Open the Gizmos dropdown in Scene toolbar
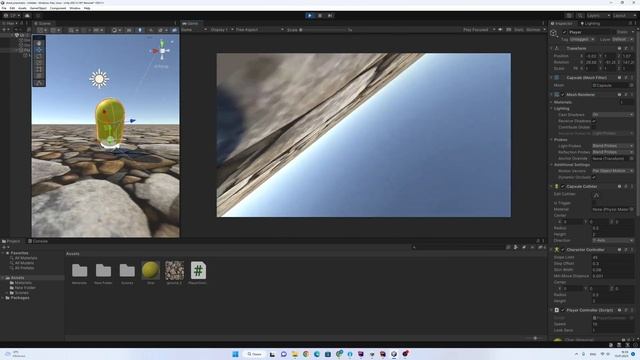640x360 pixels. [174, 30]
